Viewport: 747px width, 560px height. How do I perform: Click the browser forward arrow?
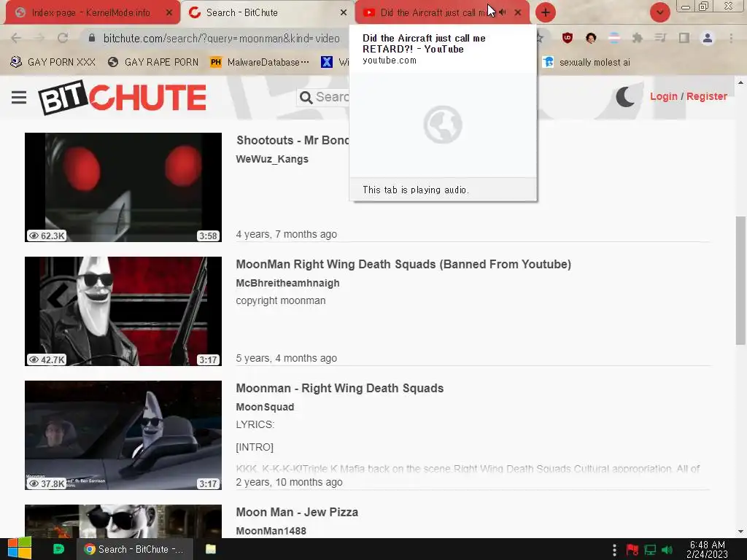[39, 38]
